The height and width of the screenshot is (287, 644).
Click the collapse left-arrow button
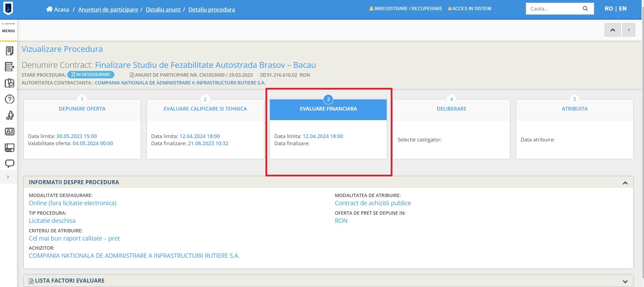(x=629, y=30)
